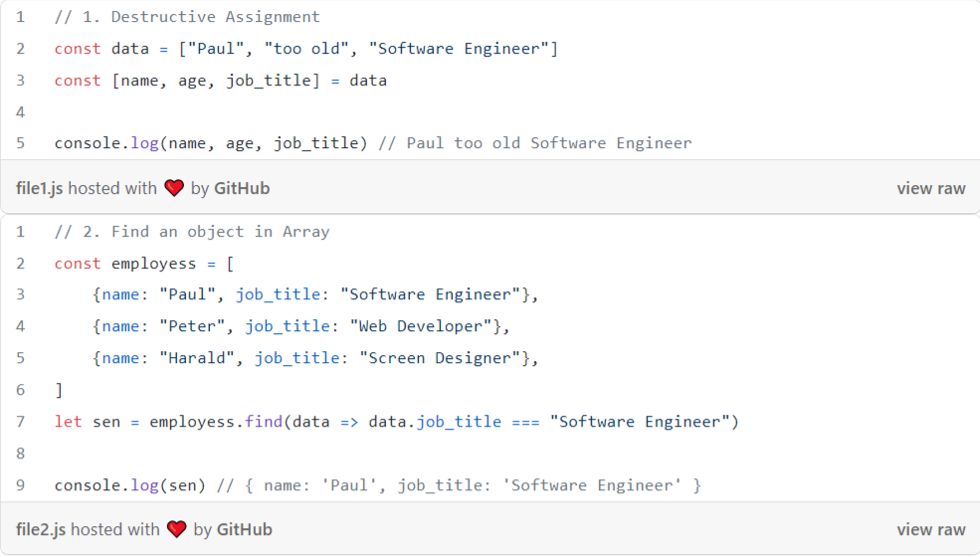This screenshot has height=557, width=980.
Task: Open view raw for file2.js
Action: [930, 529]
